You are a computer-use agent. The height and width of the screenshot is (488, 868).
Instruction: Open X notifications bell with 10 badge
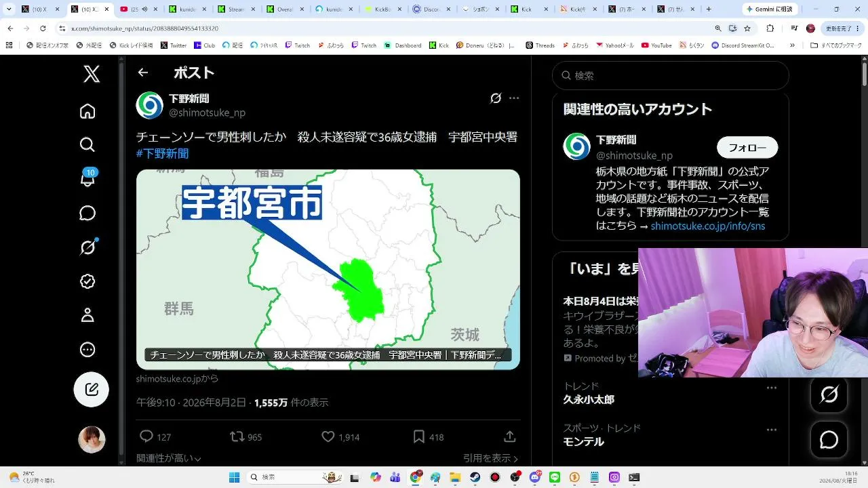click(x=88, y=178)
